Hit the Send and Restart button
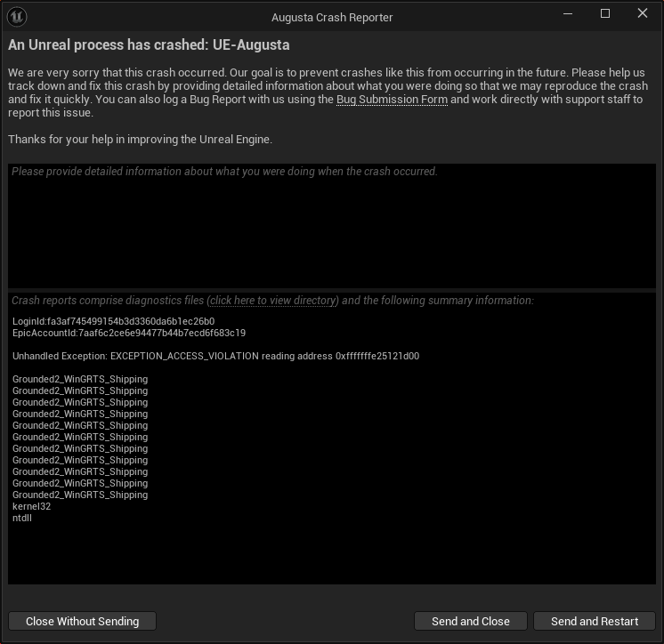This screenshot has width=664, height=644. pyautogui.click(x=594, y=621)
